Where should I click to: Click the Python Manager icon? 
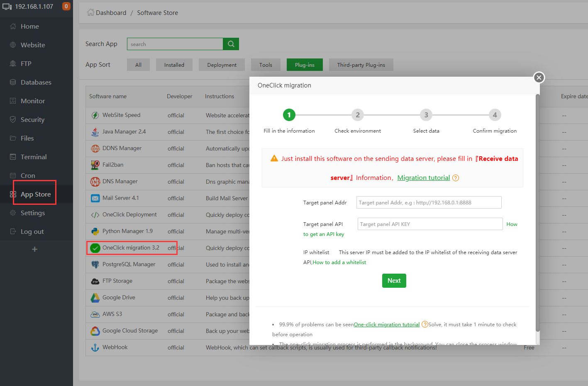95,231
